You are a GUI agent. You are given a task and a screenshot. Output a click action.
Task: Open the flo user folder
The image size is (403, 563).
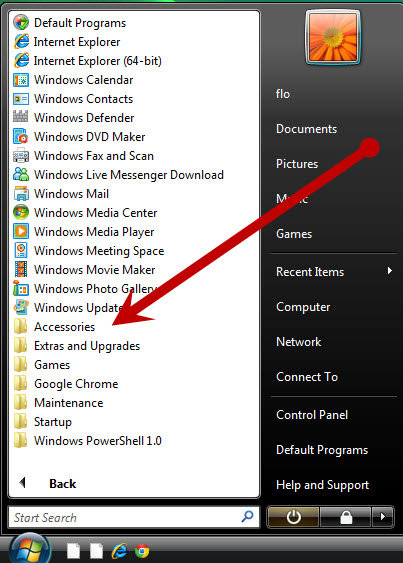tap(283, 94)
